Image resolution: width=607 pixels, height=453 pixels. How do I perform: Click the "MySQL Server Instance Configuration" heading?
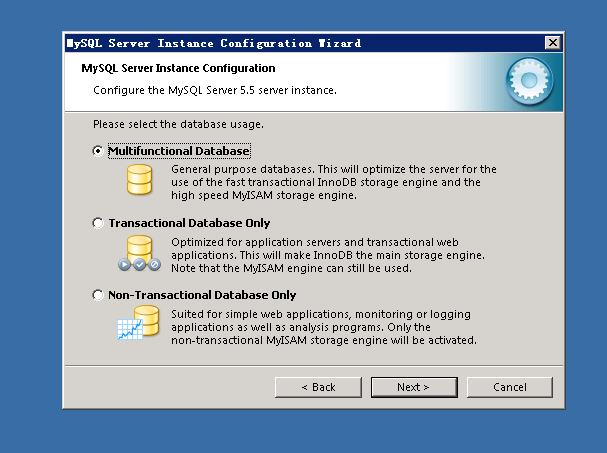coord(178,68)
